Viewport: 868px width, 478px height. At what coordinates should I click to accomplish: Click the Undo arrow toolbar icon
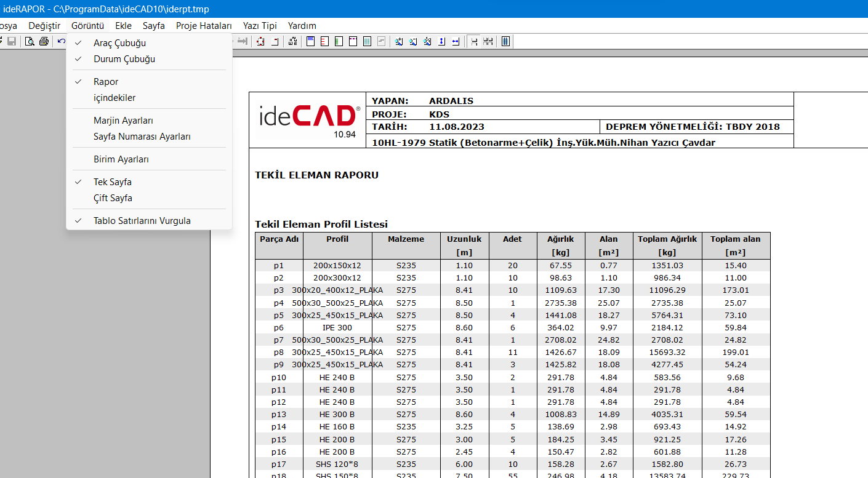click(x=62, y=41)
